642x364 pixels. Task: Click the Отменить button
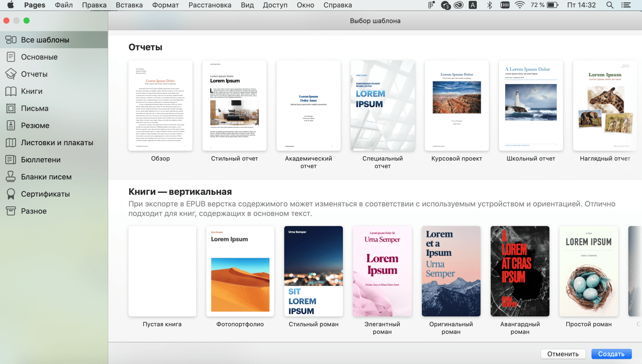(x=563, y=354)
